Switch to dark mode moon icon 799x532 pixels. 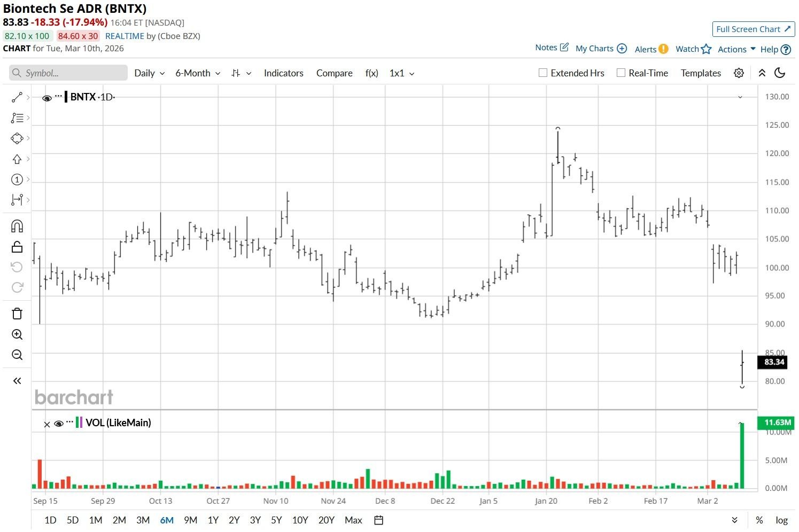780,73
